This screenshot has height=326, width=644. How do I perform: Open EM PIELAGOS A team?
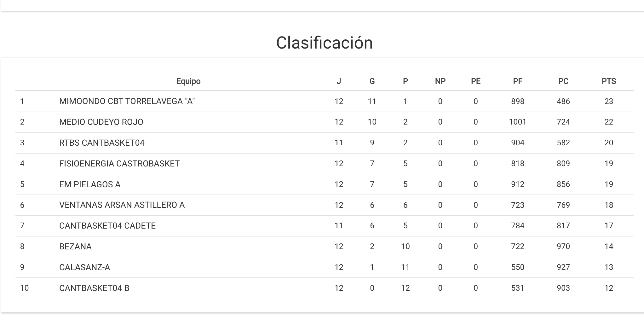click(90, 184)
